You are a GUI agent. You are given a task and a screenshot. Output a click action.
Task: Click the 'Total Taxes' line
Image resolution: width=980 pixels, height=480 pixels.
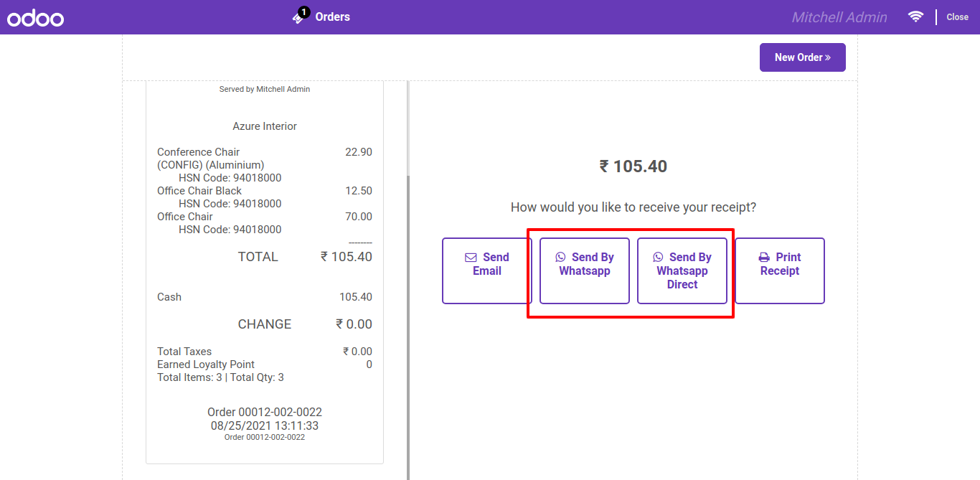[265, 352]
